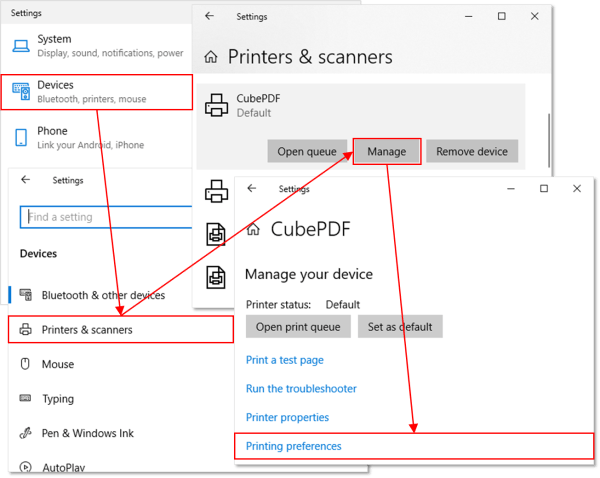This screenshot has width=600, height=478.
Task: Click 'Bluetooth, printers, mouse' description
Action: (92, 99)
